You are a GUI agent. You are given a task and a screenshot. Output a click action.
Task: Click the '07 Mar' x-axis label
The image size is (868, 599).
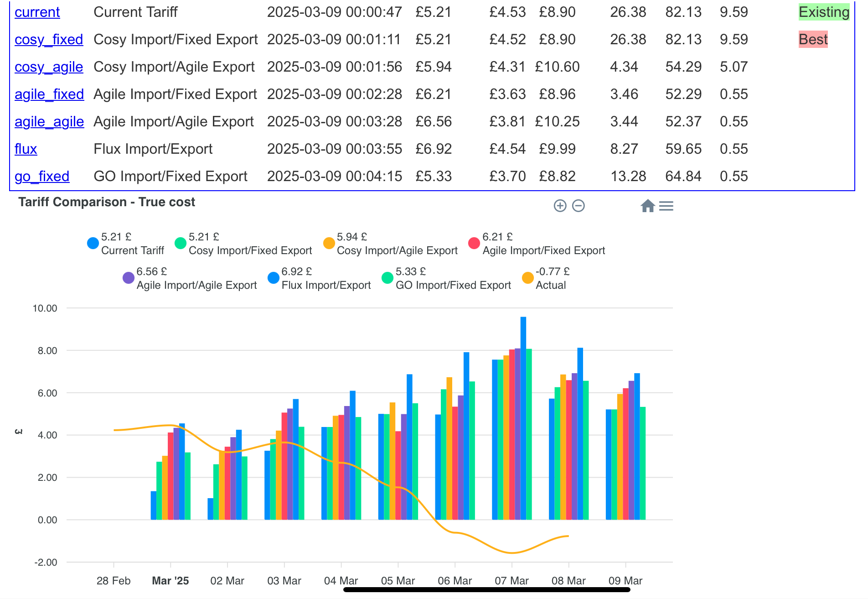(511, 581)
